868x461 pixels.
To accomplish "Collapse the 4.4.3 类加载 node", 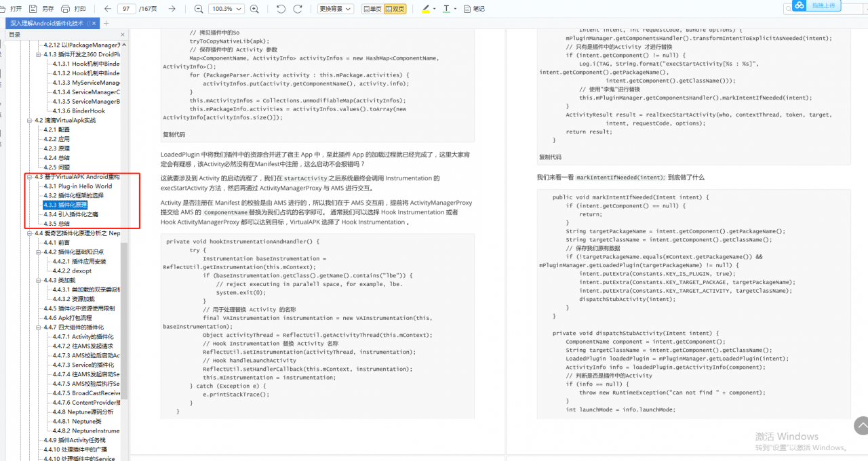I will pos(39,280).
